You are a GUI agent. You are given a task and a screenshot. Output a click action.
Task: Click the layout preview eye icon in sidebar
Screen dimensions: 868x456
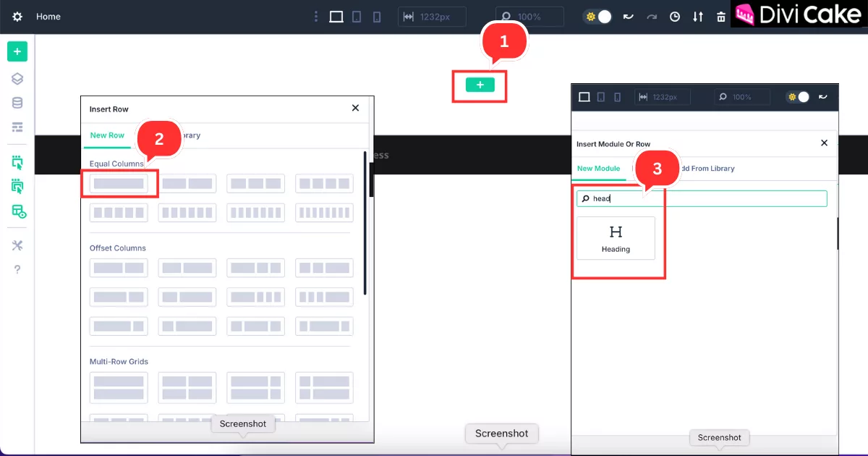click(x=18, y=211)
